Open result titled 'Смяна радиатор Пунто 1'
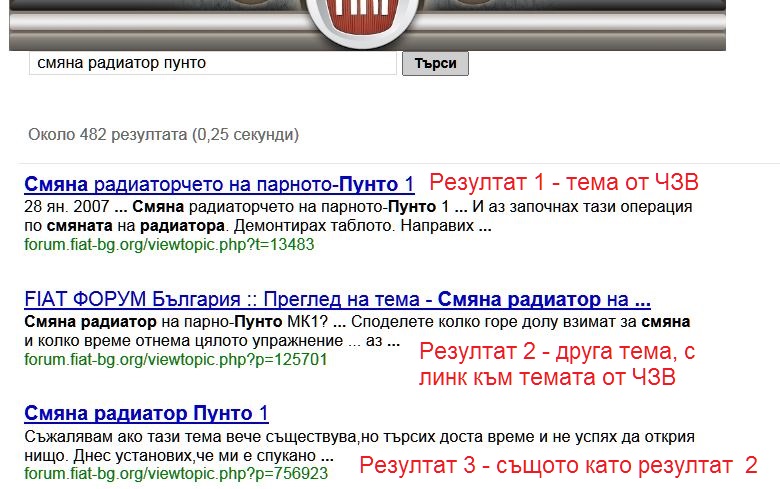The image size is (780, 489). [x=146, y=413]
